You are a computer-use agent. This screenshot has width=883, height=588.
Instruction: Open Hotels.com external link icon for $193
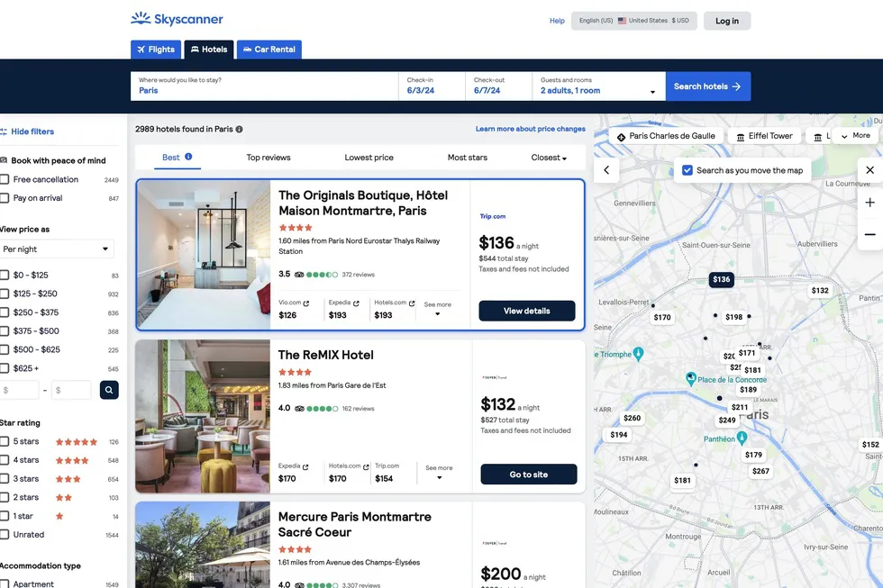[412, 303]
